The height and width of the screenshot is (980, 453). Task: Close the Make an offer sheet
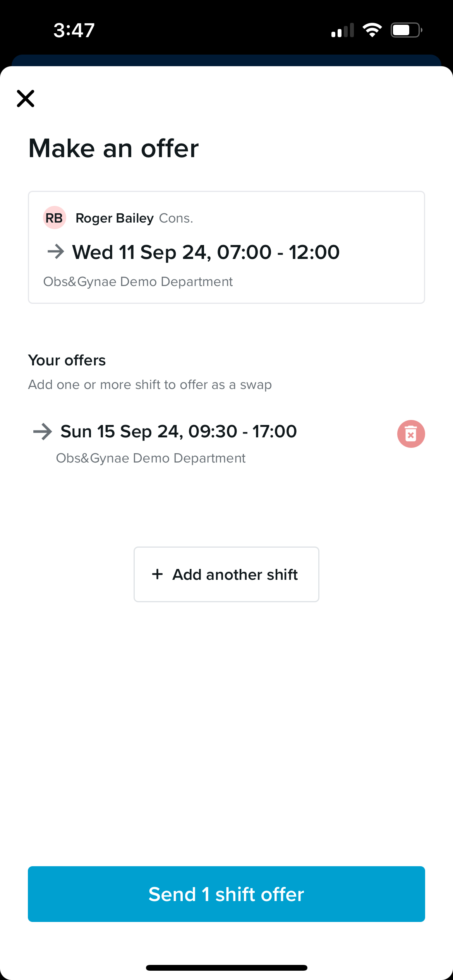pyautogui.click(x=26, y=98)
